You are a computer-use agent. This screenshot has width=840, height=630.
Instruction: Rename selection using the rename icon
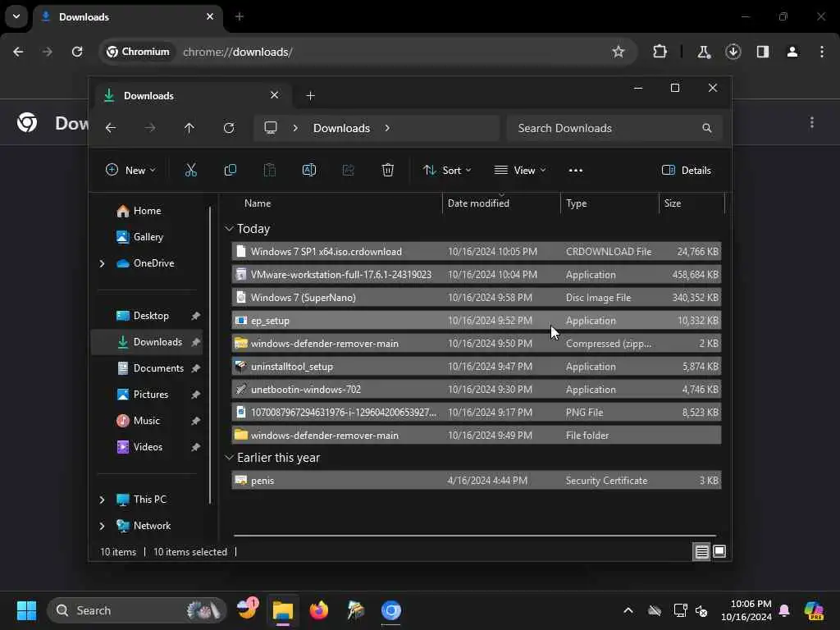point(309,171)
